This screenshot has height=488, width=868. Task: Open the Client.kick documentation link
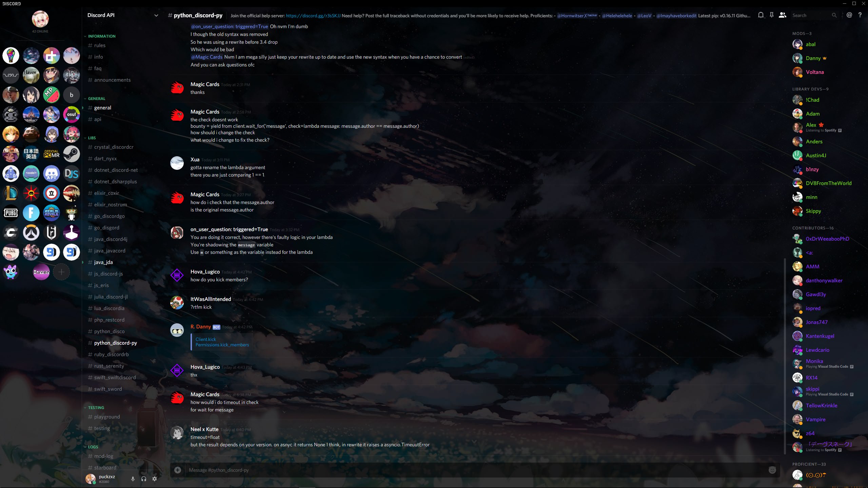click(205, 339)
